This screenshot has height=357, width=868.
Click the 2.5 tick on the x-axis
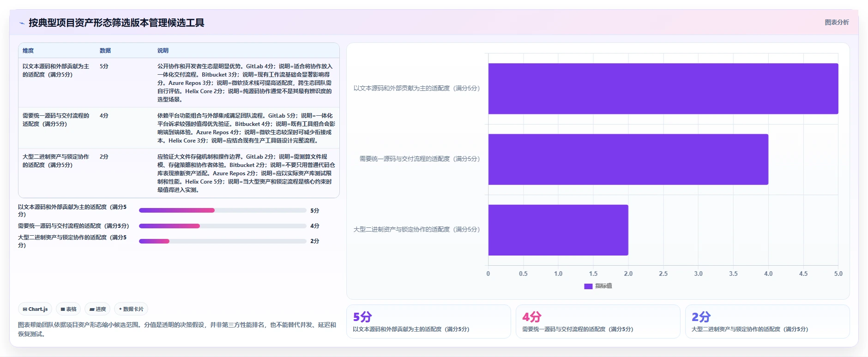663,274
